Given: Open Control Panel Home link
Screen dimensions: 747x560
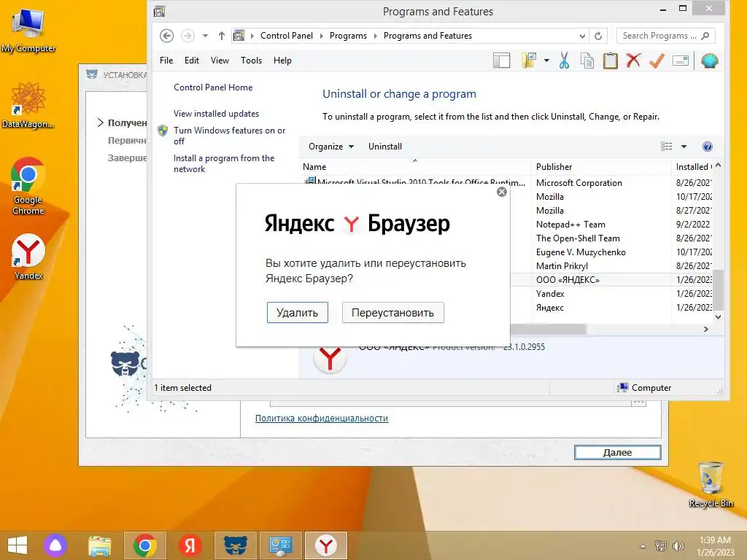Looking at the screenshot, I should 213,87.
